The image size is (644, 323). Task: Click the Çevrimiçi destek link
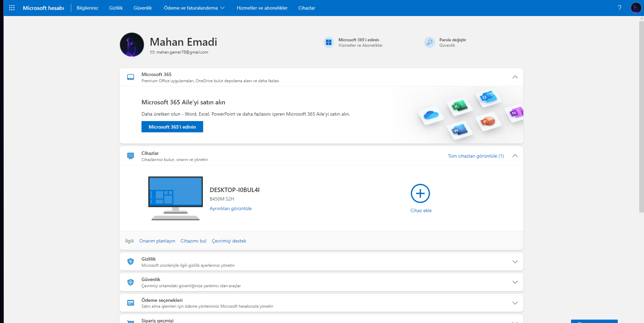pyautogui.click(x=229, y=241)
